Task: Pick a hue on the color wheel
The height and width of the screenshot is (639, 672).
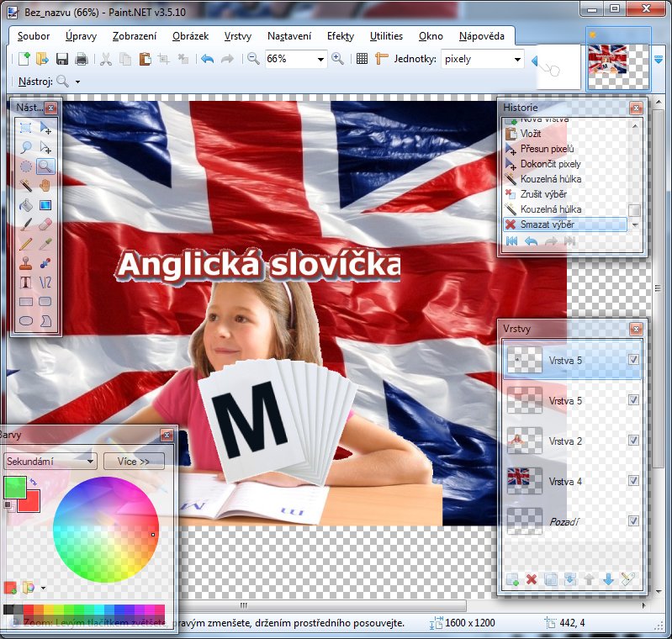Action: pyautogui.click(x=106, y=530)
